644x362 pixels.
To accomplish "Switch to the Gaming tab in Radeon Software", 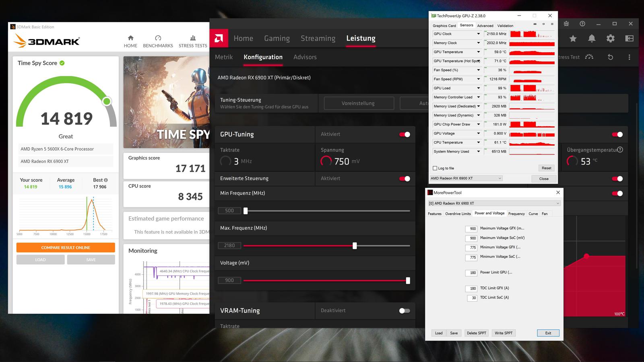I will click(x=277, y=38).
